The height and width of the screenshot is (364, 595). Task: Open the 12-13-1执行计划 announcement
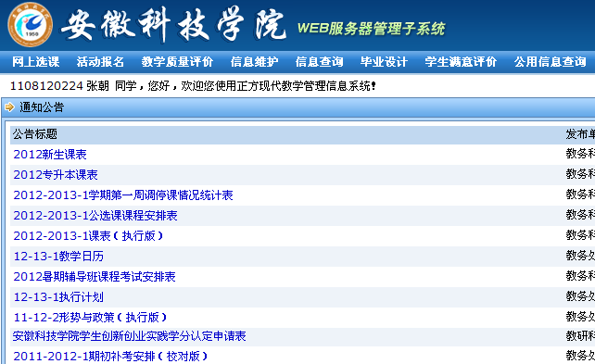pos(58,297)
